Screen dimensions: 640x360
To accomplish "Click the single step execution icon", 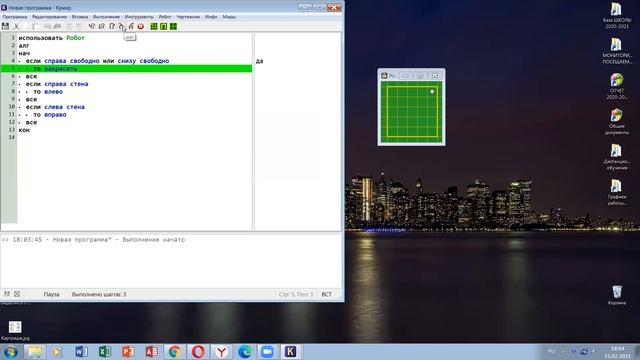I will [112, 26].
